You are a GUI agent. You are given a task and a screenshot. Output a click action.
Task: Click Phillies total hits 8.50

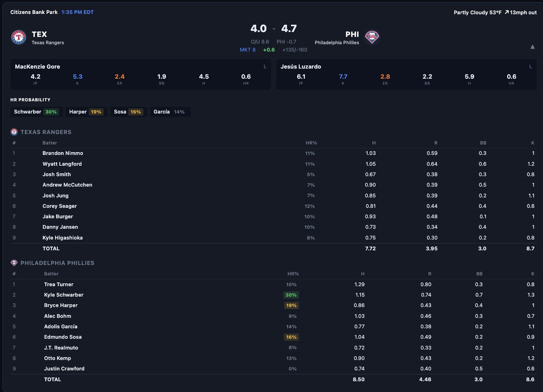[359, 379]
